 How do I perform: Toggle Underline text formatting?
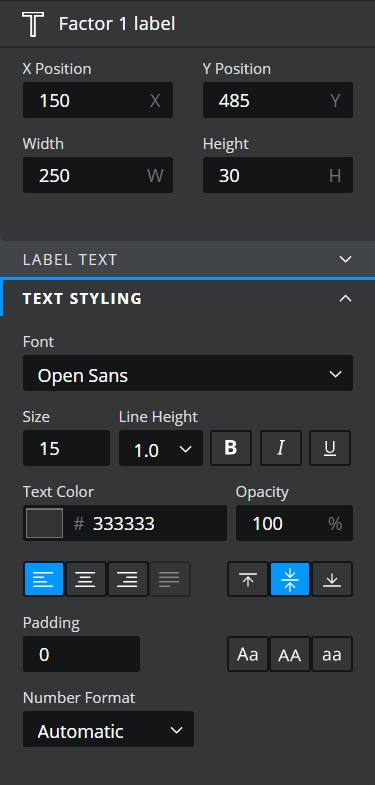(x=330, y=448)
